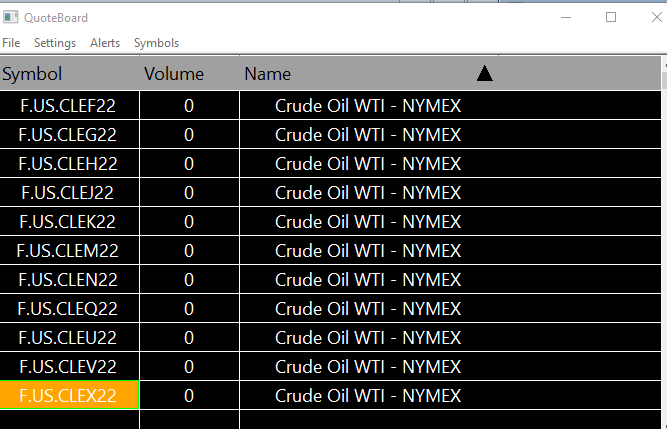Open the Settings menu
The width and height of the screenshot is (667, 429).
[x=55, y=43]
